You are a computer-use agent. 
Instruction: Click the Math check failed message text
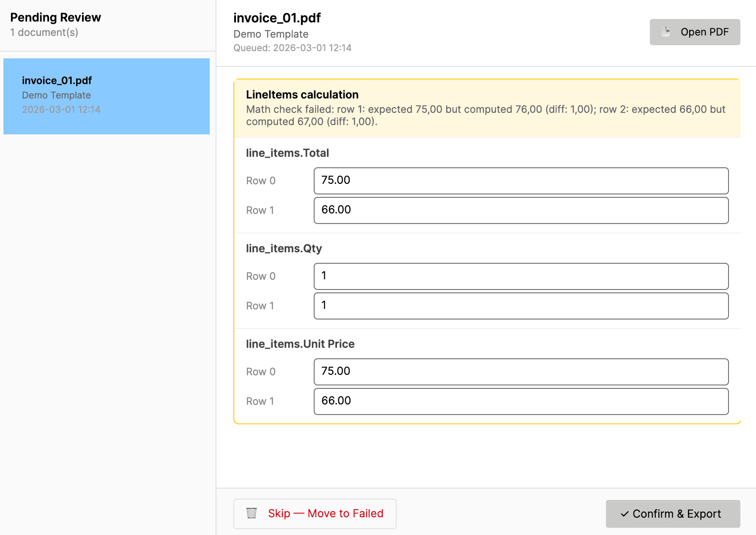click(x=485, y=115)
